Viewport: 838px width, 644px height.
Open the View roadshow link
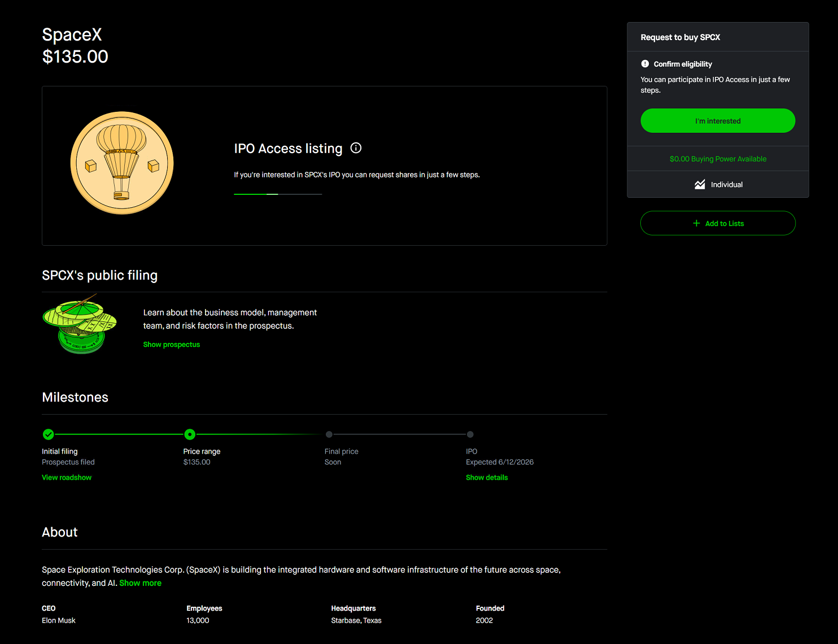(x=67, y=477)
